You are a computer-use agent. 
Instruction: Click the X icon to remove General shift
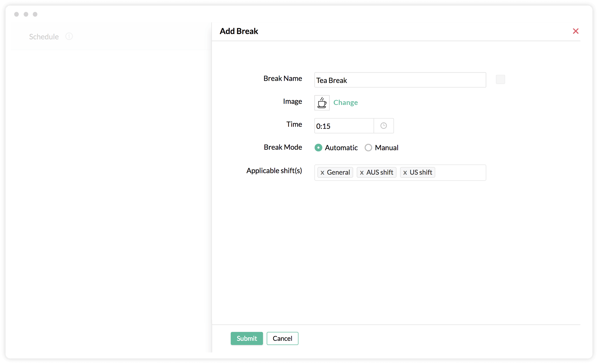322,172
